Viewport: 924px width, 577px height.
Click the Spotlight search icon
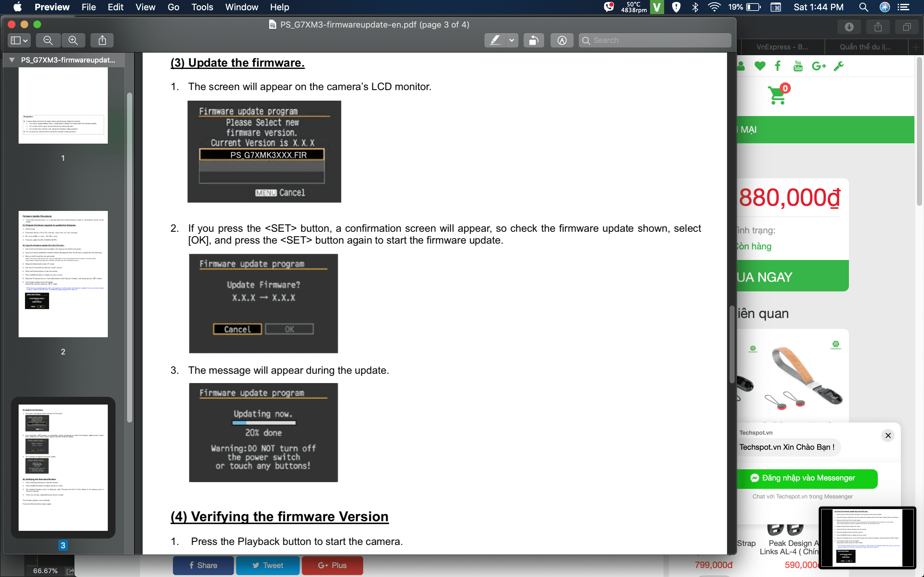(865, 7)
